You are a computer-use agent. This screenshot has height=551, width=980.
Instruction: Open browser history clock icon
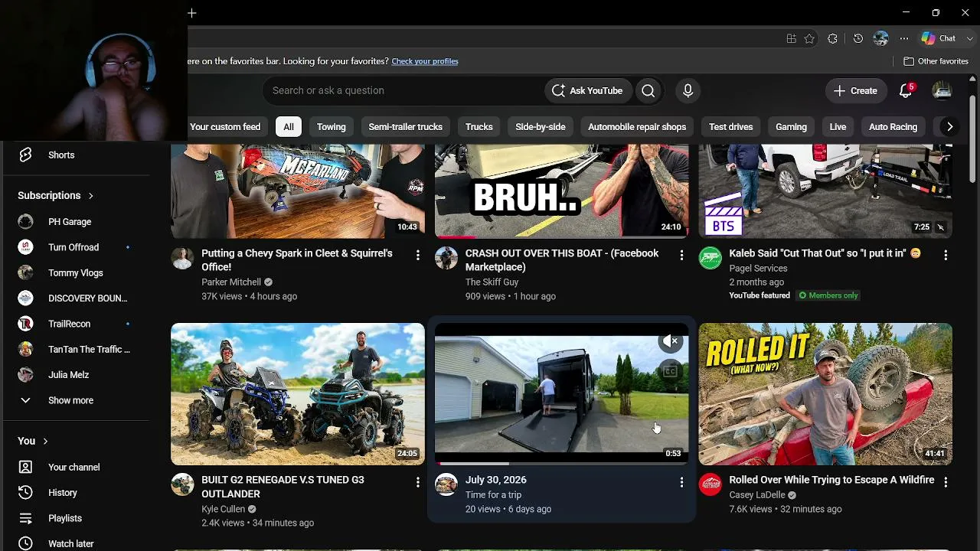[858, 38]
